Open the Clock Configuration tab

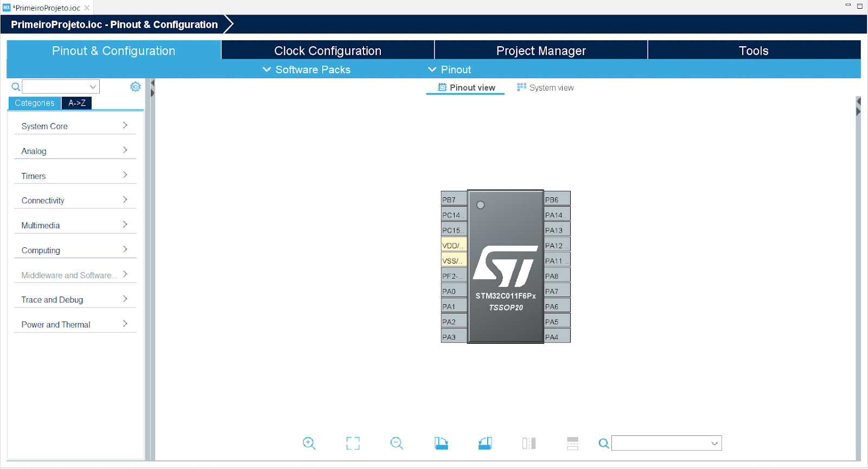click(x=328, y=50)
